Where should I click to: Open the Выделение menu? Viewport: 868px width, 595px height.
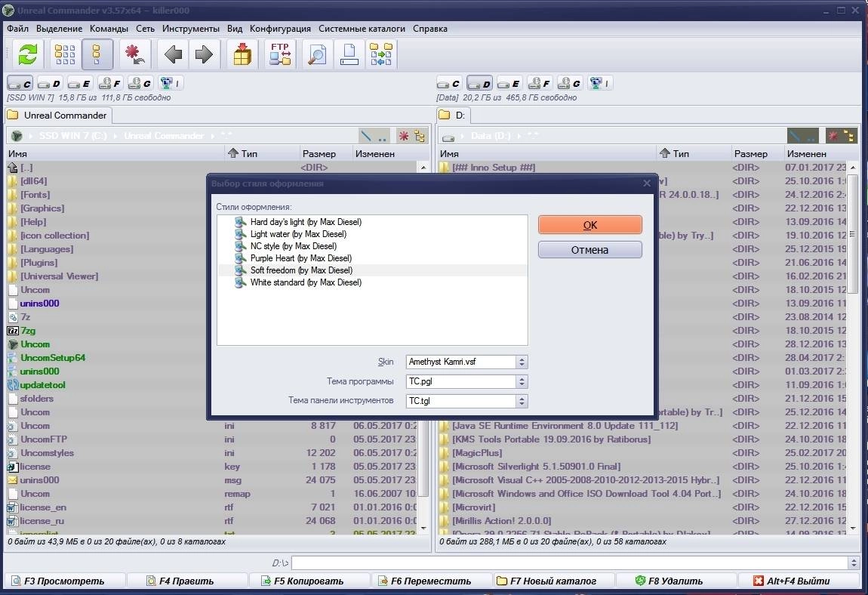point(59,28)
